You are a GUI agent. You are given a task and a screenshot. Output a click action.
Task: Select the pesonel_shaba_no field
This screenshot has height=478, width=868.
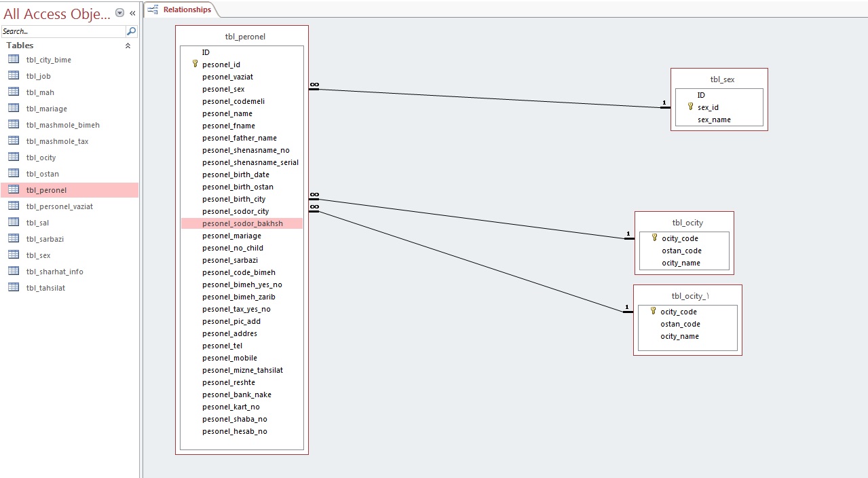tap(242, 419)
